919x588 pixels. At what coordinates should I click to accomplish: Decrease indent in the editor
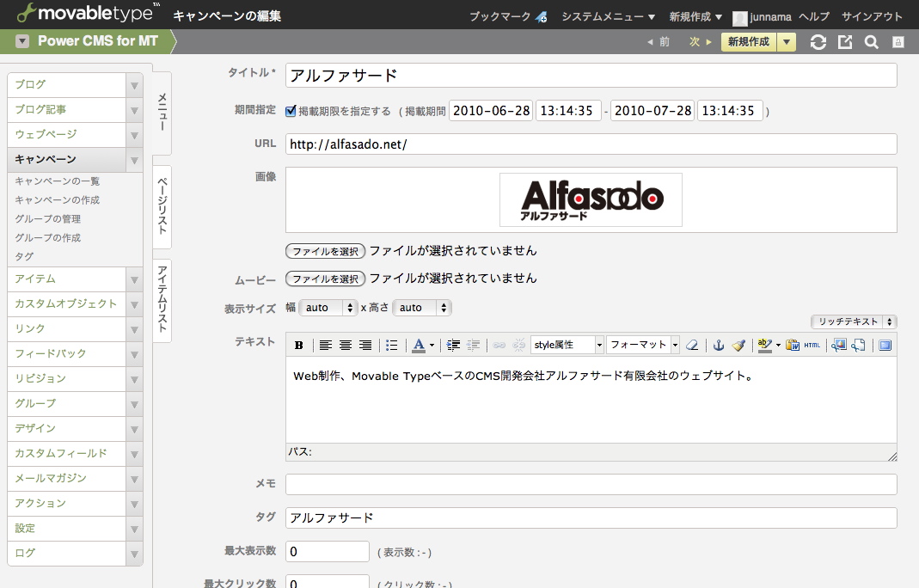[x=473, y=346]
